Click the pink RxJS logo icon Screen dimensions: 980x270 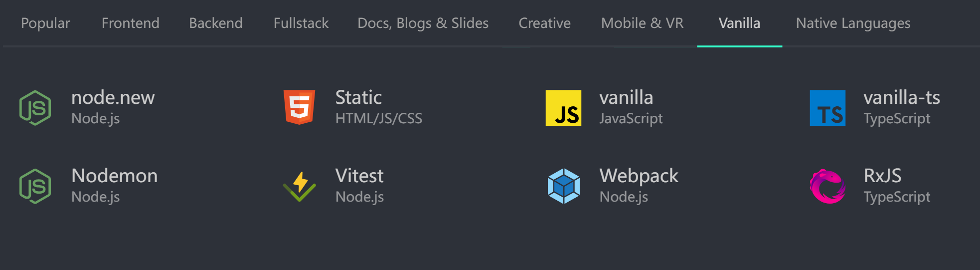point(827,186)
